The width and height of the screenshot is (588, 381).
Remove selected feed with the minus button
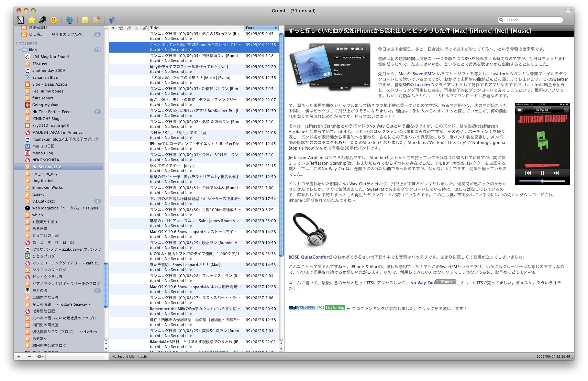[30, 356]
